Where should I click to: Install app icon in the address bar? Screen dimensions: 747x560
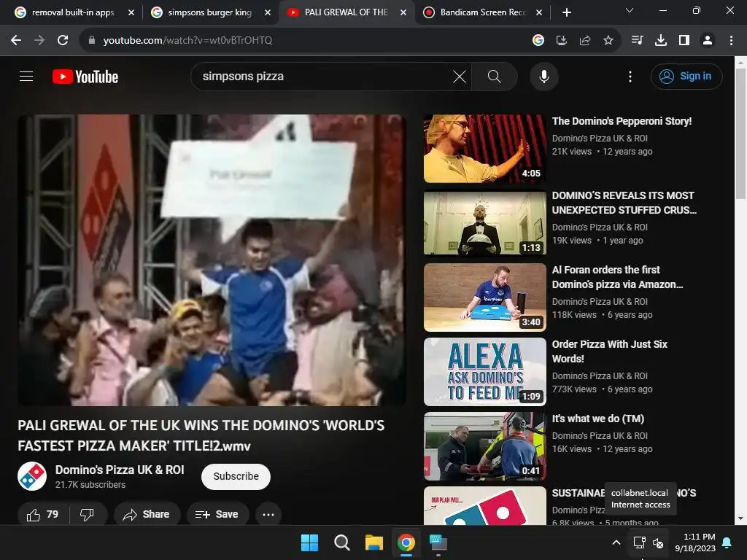point(562,41)
